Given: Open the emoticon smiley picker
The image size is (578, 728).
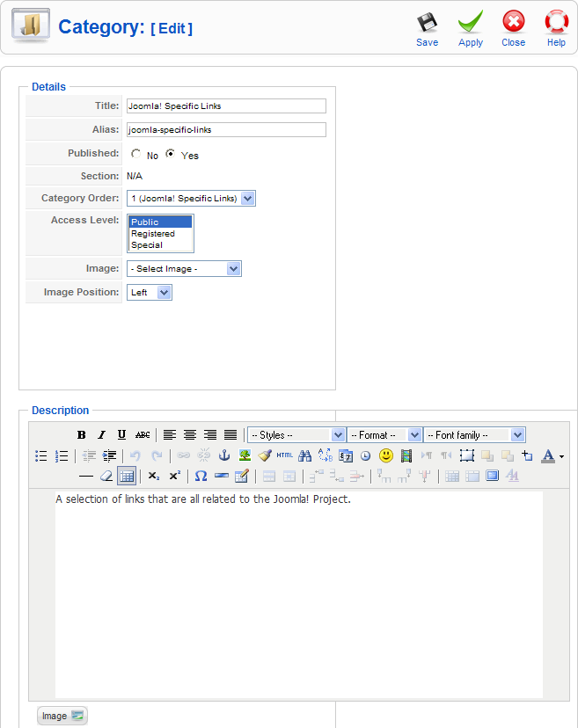Looking at the screenshot, I should (x=385, y=455).
